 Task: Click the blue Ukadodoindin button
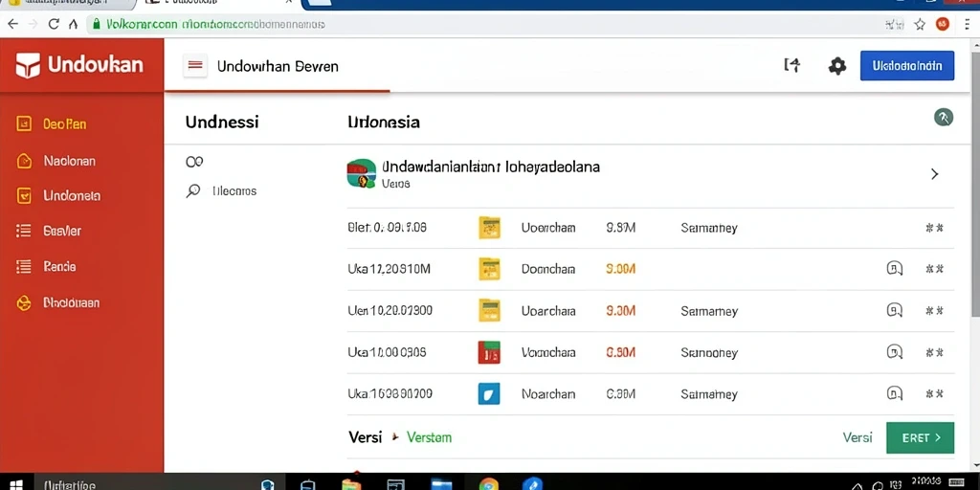[x=907, y=66]
